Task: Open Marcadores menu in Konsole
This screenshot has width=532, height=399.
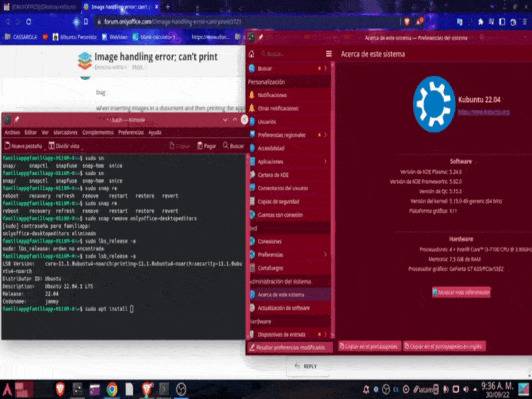Action: [65, 132]
